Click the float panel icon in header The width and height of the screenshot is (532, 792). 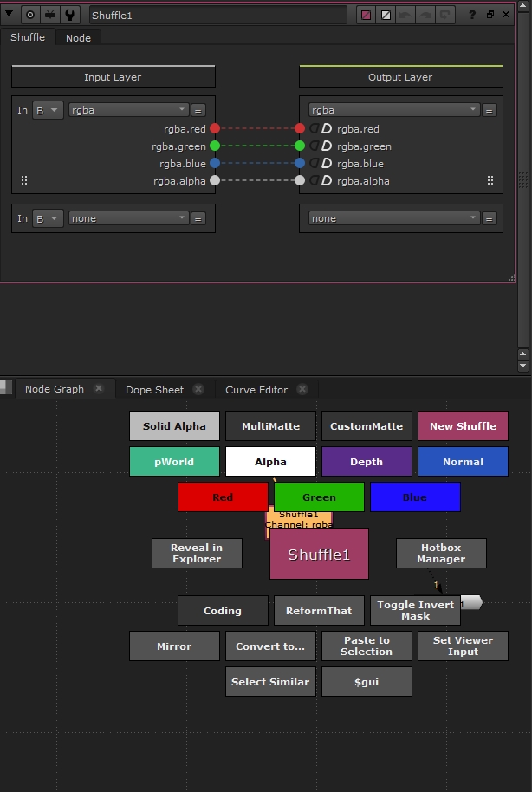click(x=490, y=15)
